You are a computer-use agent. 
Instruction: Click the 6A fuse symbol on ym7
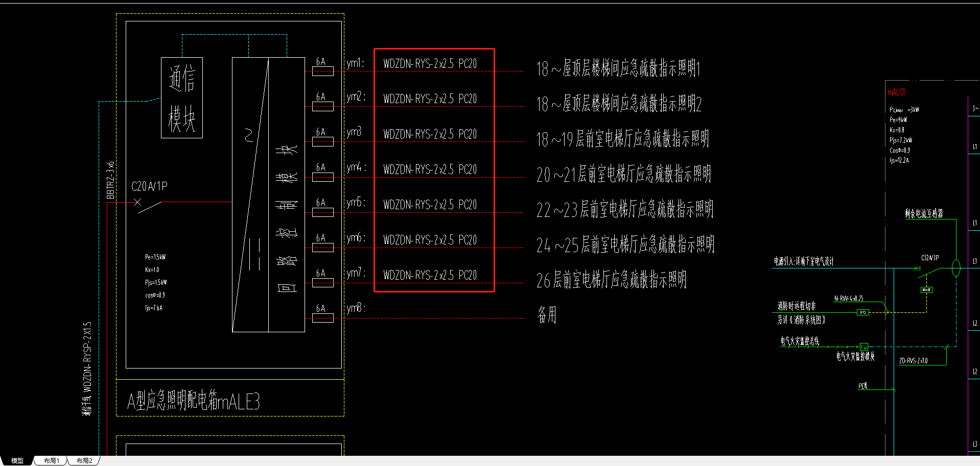pyautogui.click(x=322, y=283)
